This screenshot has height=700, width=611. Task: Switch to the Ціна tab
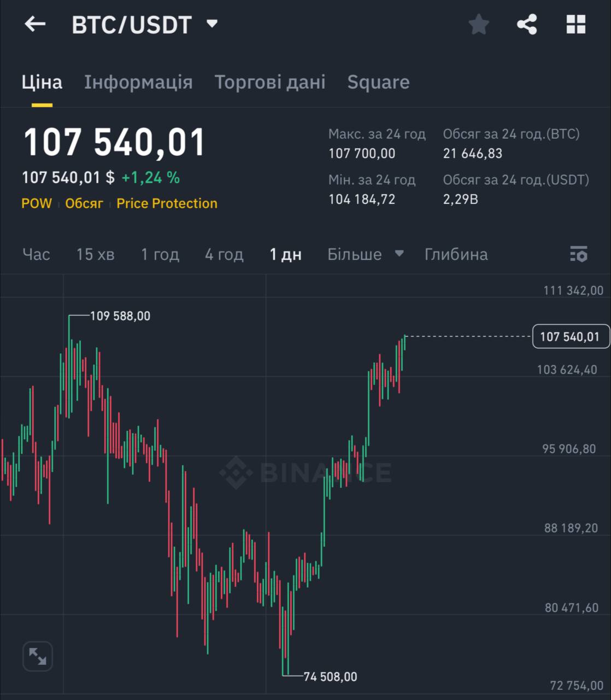pyautogui.click(x=42, y=82)
